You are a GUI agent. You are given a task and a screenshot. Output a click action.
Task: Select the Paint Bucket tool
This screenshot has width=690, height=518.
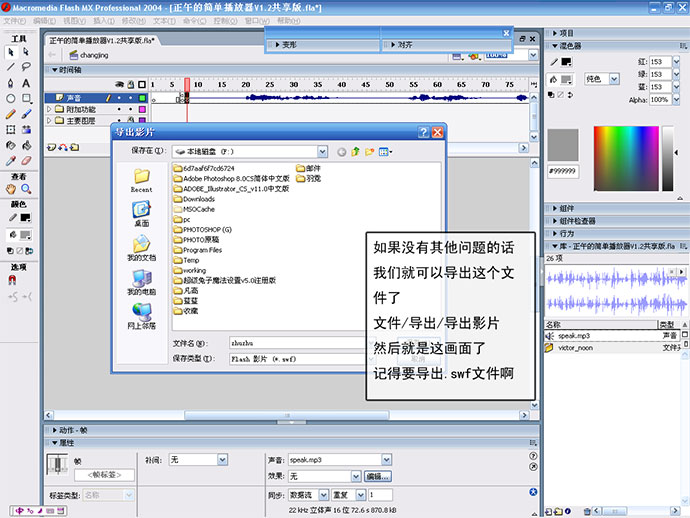point(26,145)
